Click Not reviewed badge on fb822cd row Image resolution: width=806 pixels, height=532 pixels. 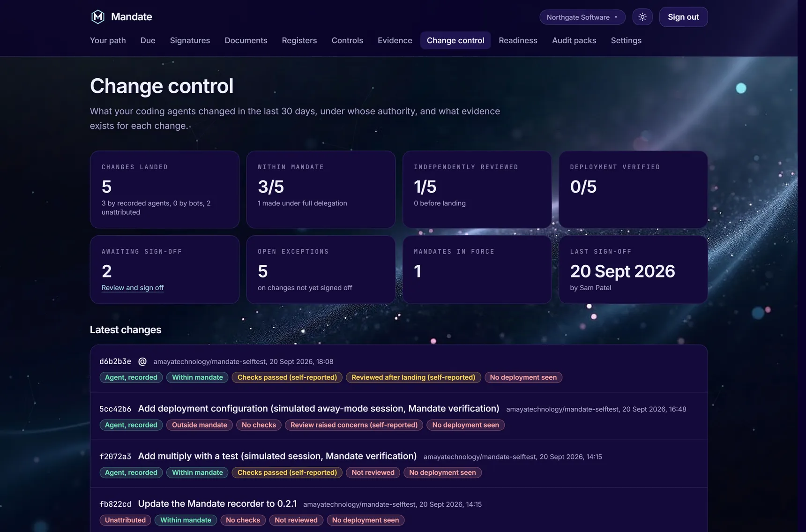[x=296, y=520]
